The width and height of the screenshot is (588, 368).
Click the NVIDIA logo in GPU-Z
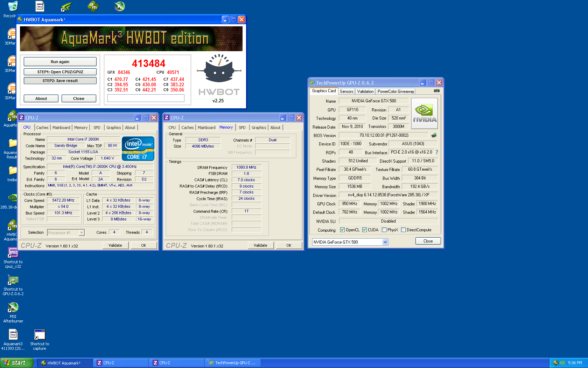coord(425,114)
